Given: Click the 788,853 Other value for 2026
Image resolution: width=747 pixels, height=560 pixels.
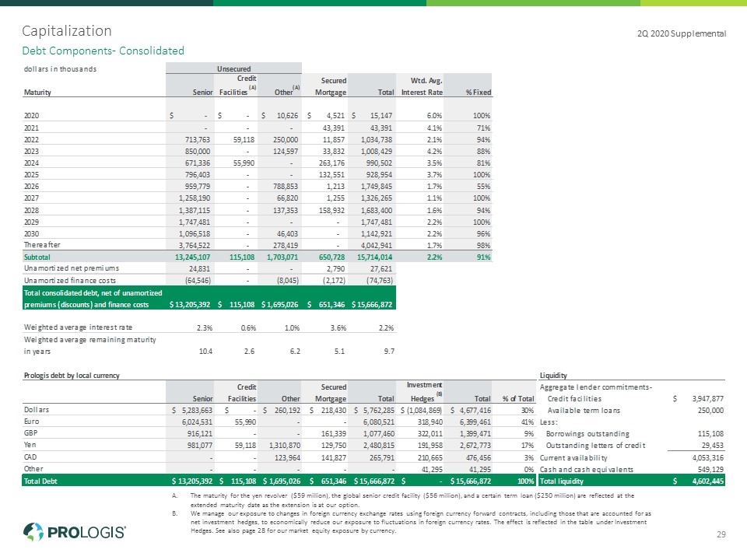Looking at the screenshot, I should (x=286, y=186).
